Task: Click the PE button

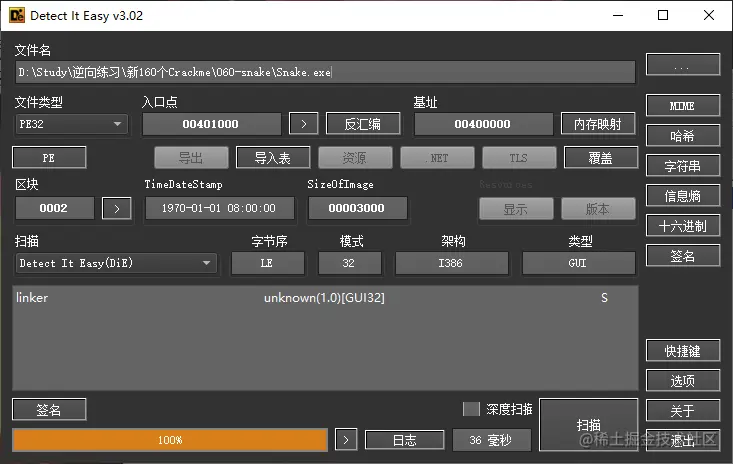Action: (49, 158)
